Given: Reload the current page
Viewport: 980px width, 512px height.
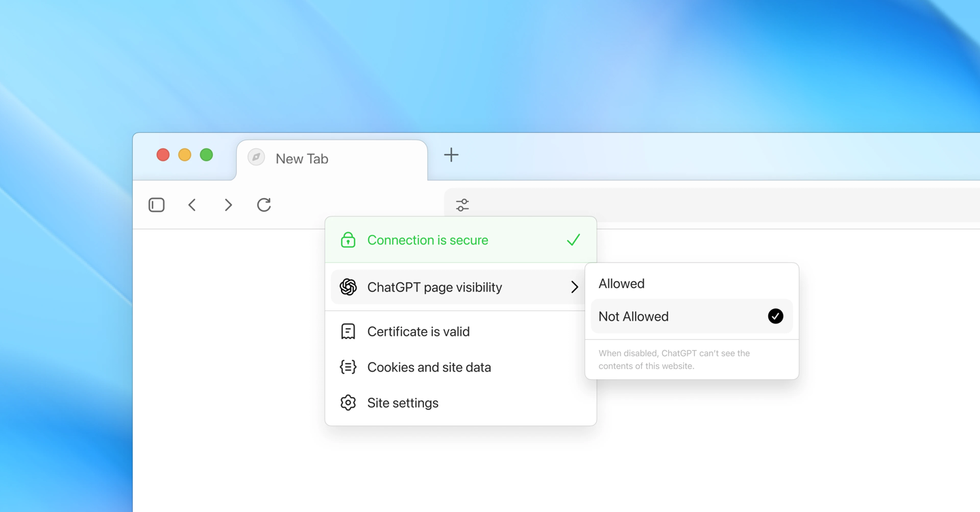Looking at the screenshot, I should (x=263, y=204).
